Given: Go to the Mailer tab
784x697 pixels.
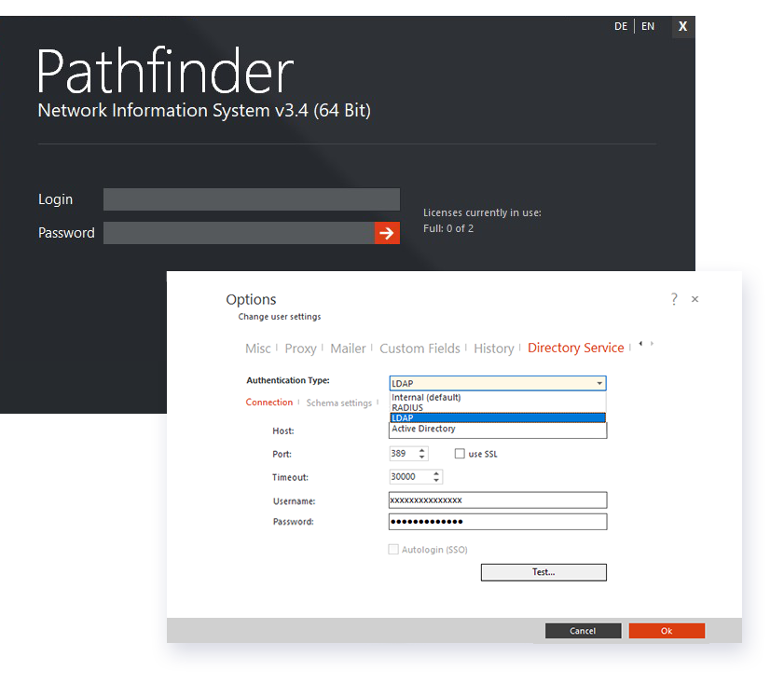Looking at the screenshot, I should pos(348,348).
